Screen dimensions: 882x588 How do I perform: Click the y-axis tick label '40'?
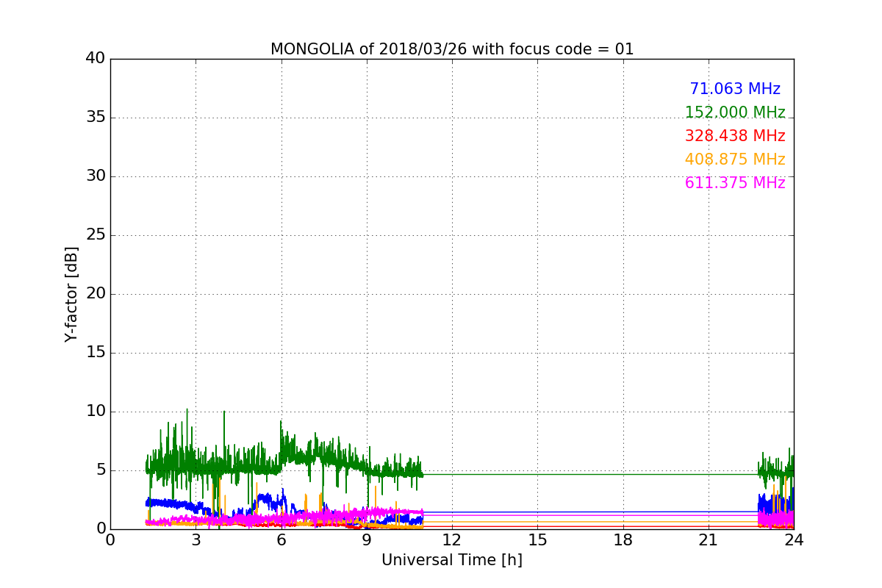coord(96,59)
